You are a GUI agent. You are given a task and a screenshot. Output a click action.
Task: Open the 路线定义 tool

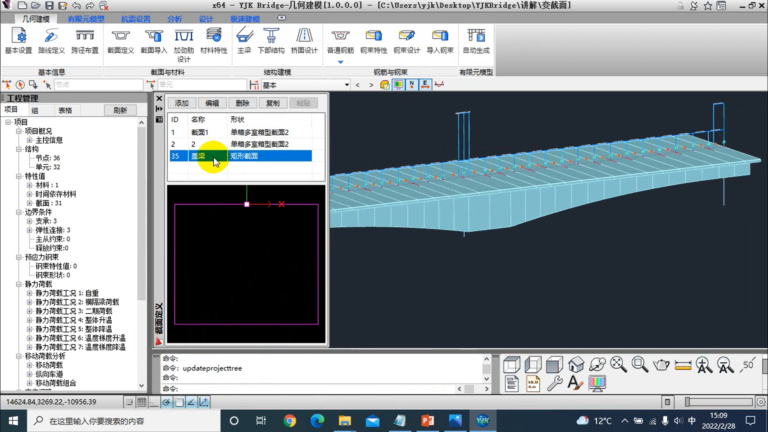tap(51, 41)
